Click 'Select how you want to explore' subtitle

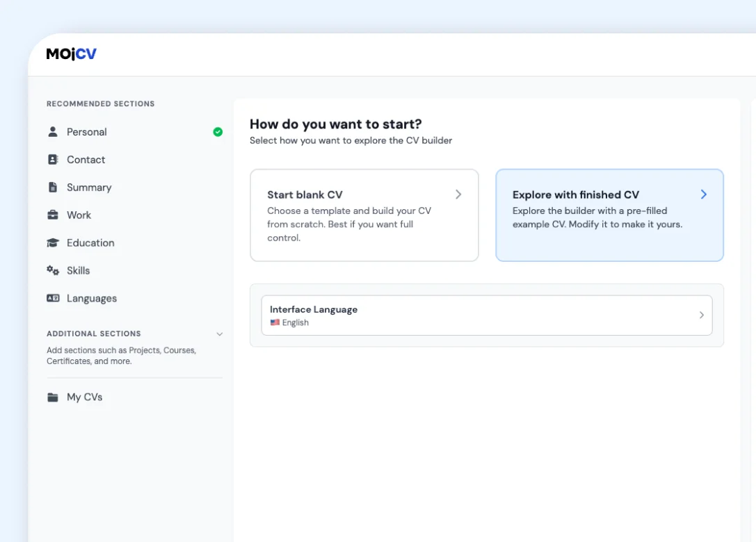coord(351,140)
